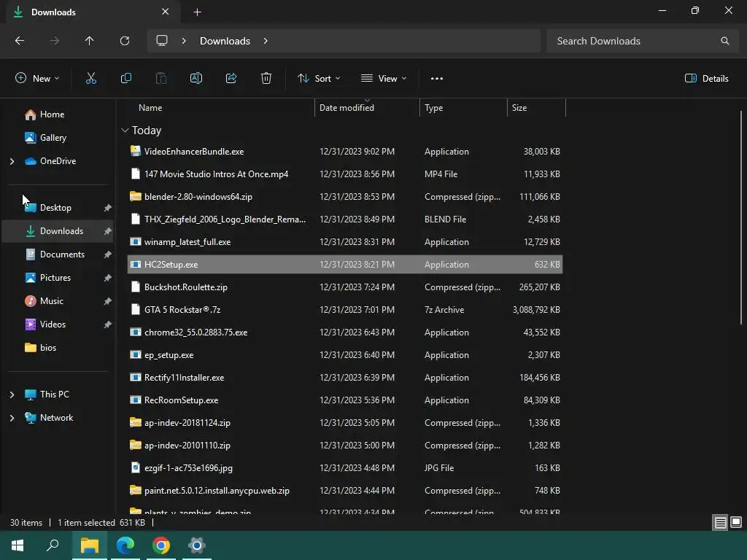Open a new tab with plus icon

(x=197, y=12)
